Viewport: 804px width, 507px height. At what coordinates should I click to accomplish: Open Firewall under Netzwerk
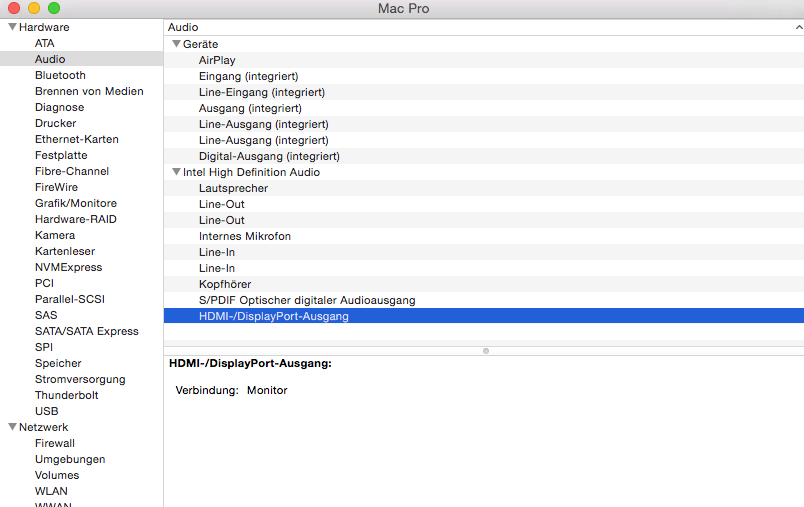(55, 443)
